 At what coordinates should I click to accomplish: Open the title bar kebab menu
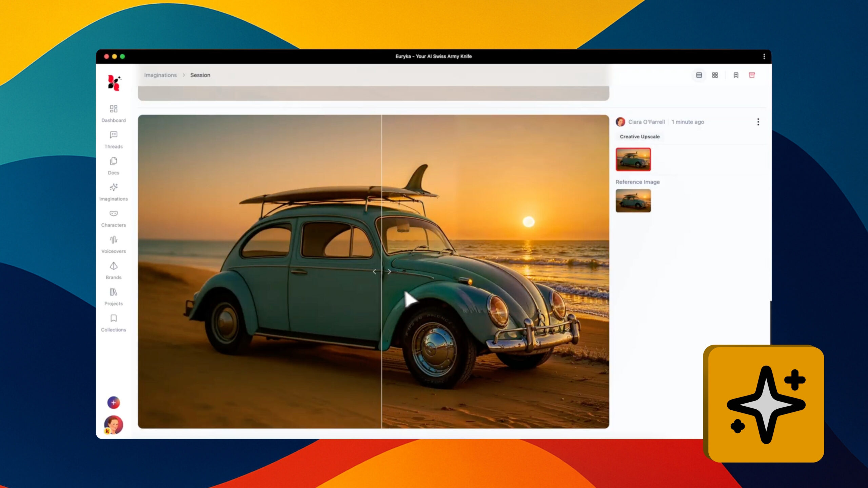(x=764, y=57)
